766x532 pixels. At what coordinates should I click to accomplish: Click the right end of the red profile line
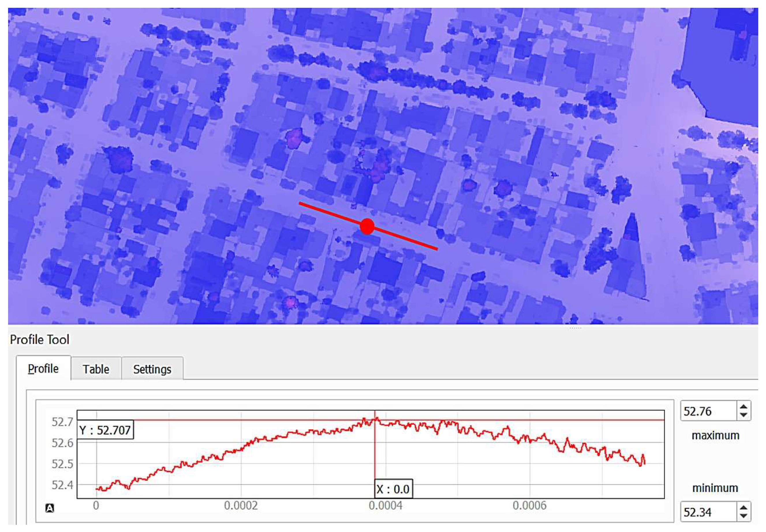coord(436,248)
